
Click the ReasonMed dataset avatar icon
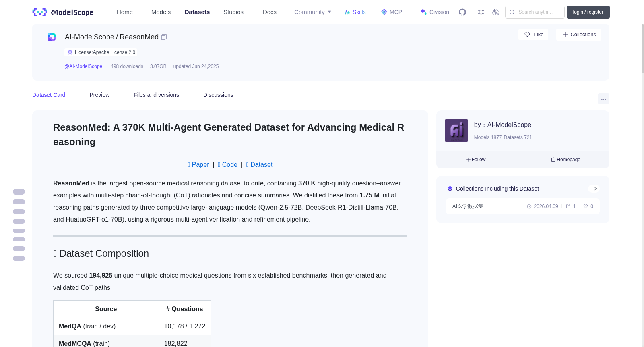click(x=52, y=37)
